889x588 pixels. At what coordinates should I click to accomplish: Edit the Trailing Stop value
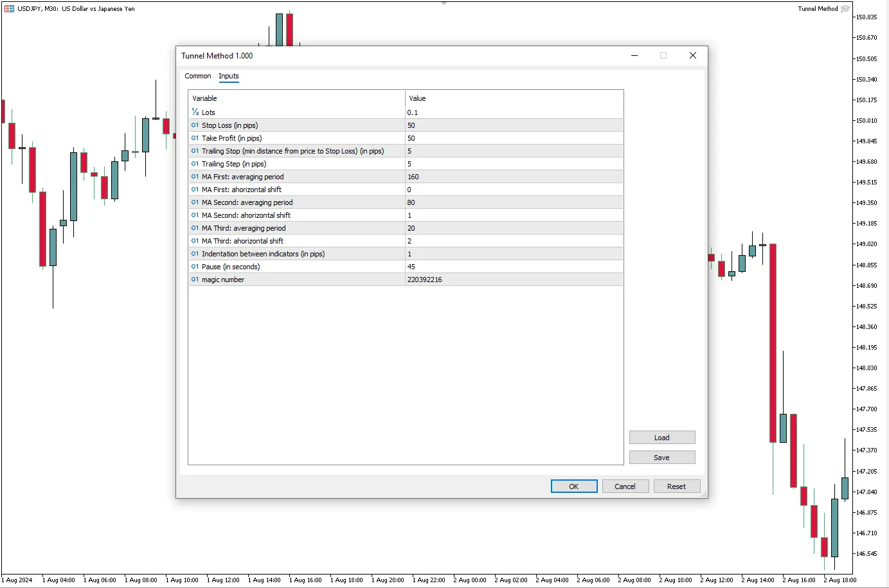514,151
